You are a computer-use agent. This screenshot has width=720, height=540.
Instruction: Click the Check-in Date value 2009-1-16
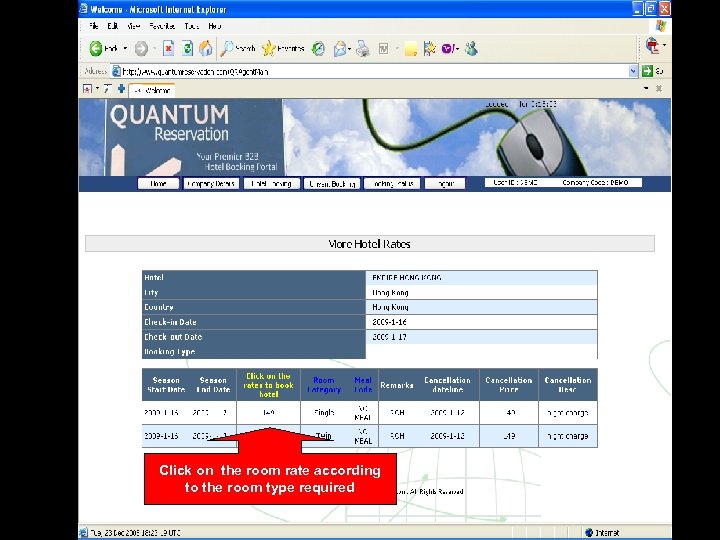(389, 322)
